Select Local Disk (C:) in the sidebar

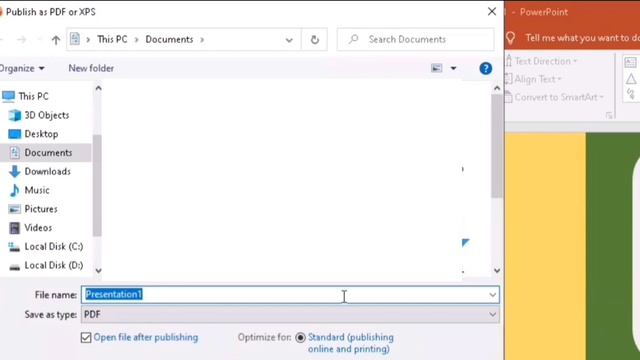[x=54, y=247]
